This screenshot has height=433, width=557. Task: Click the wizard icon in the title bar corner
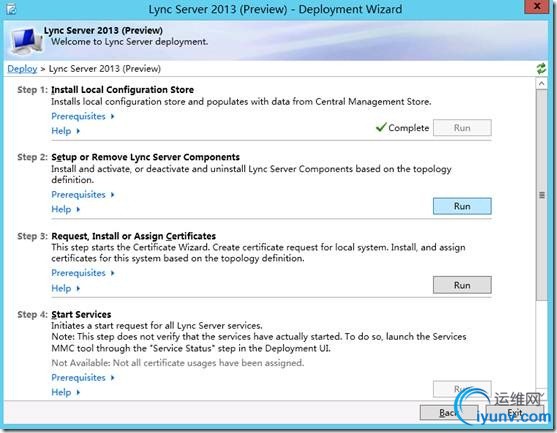pos(11,9)
